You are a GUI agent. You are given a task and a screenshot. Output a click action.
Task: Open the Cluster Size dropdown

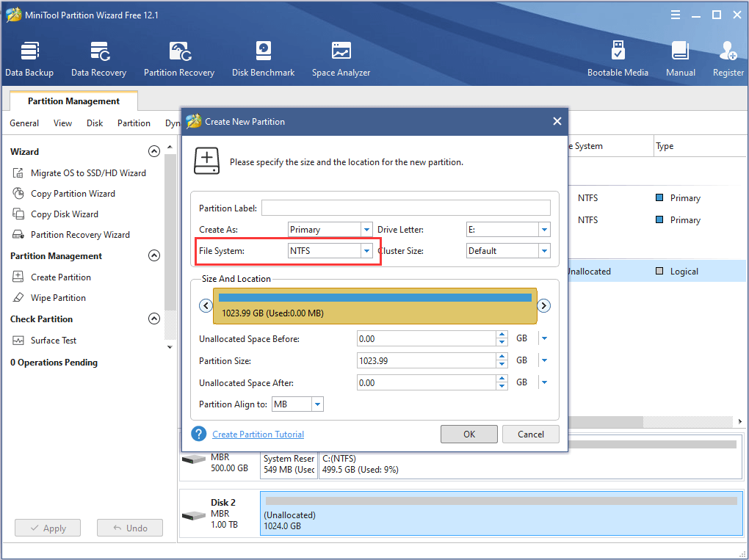(544, 250)
